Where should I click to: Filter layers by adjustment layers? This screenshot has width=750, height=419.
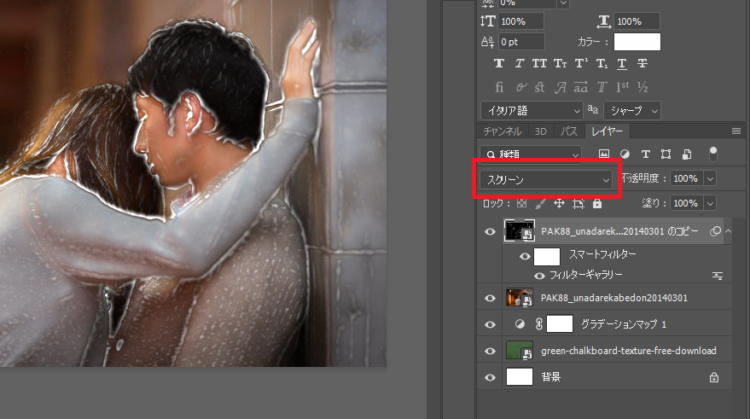coord(625,154)
